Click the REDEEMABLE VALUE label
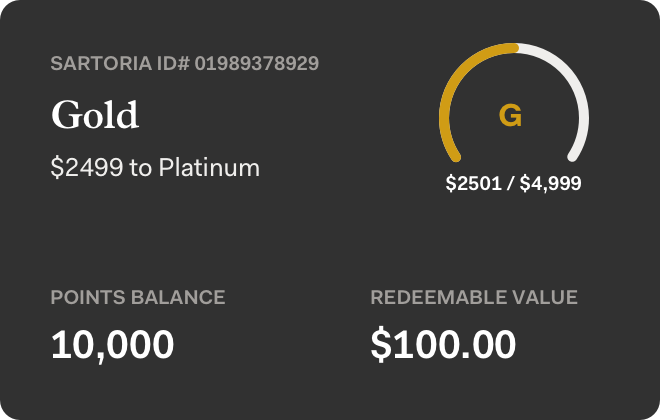Image resolution: width=660 pixels, height=420 pixels. pyautogui.click(x=474, y=297)
